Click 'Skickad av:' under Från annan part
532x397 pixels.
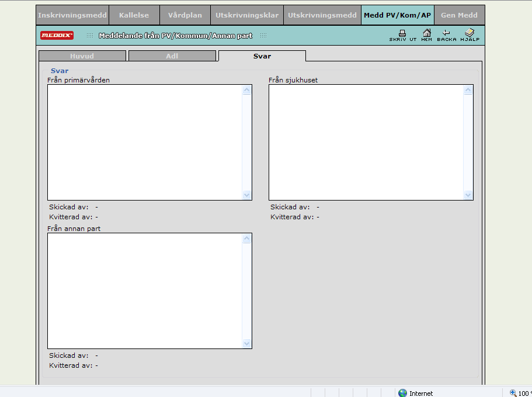coord(68,355)
